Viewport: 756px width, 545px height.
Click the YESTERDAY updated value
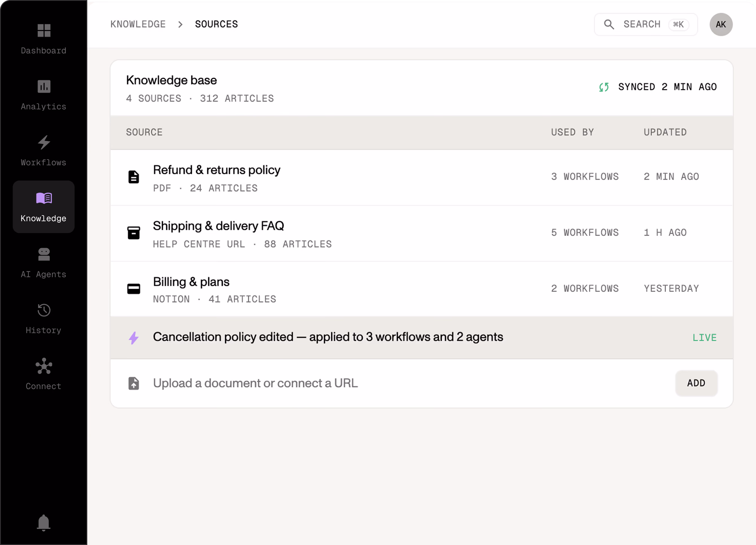coord(671,289)
